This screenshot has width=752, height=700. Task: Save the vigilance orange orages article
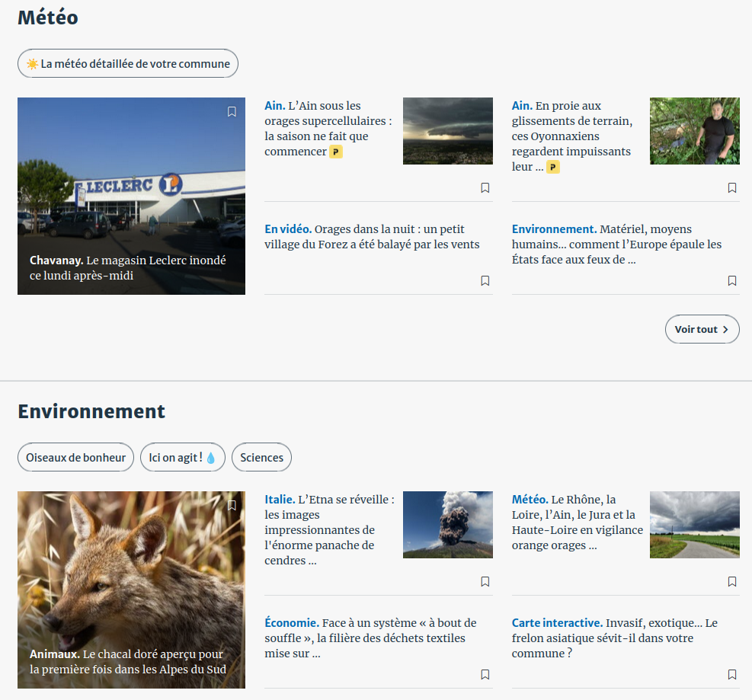point(731,582)
